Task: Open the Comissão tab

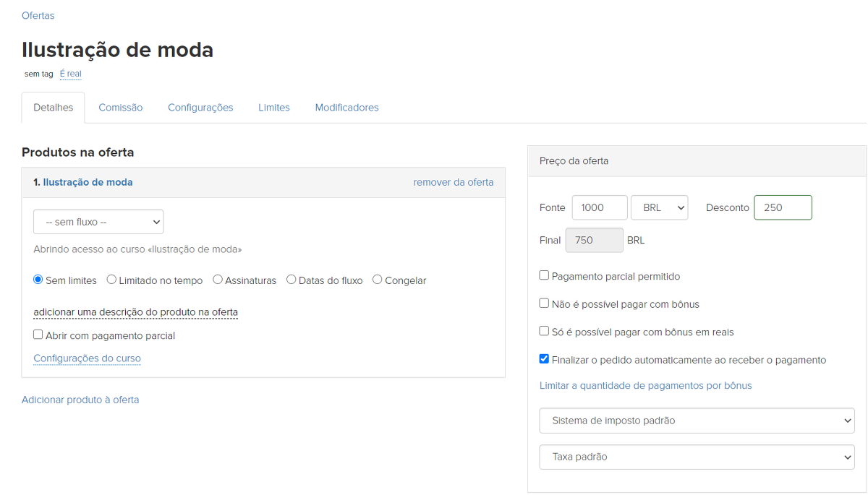Action: click(x=121, y=108)
